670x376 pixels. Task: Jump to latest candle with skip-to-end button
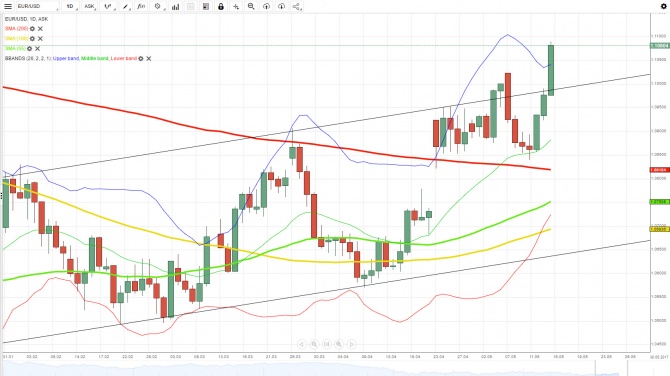tap(326, 344)
